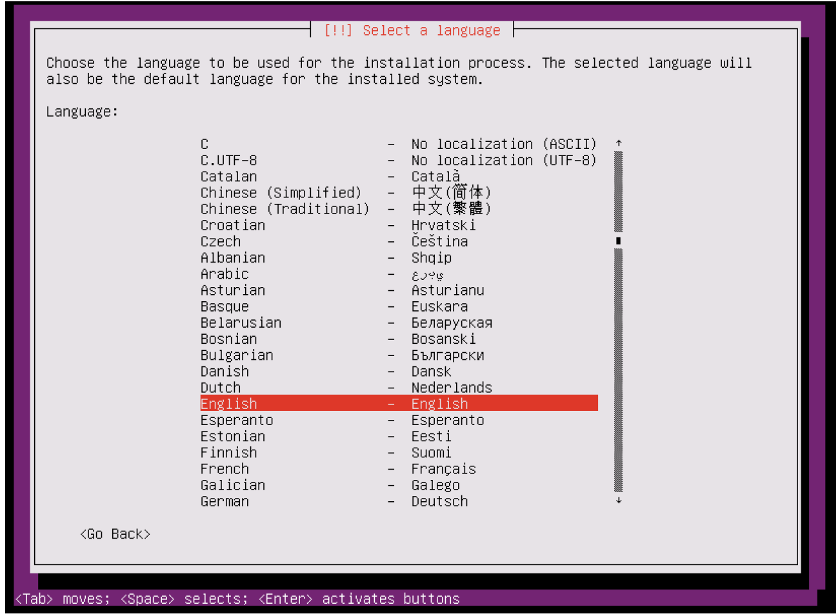This screenshot has height=616, width=840.
Task: Click the Go Back button
Action: 115,534
